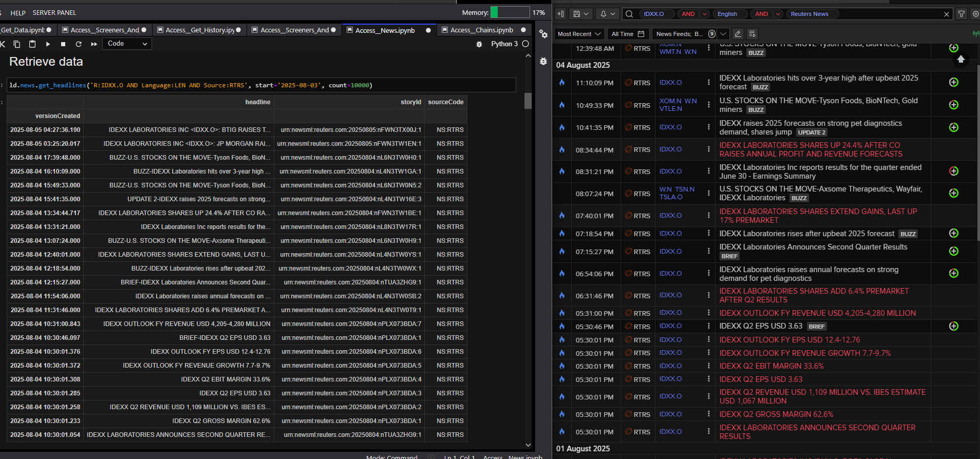This screenshot has height=459, width=980.
Task: Open the kebab menu on the 08:34:44 PM row
Action: [x=709, y=149]
